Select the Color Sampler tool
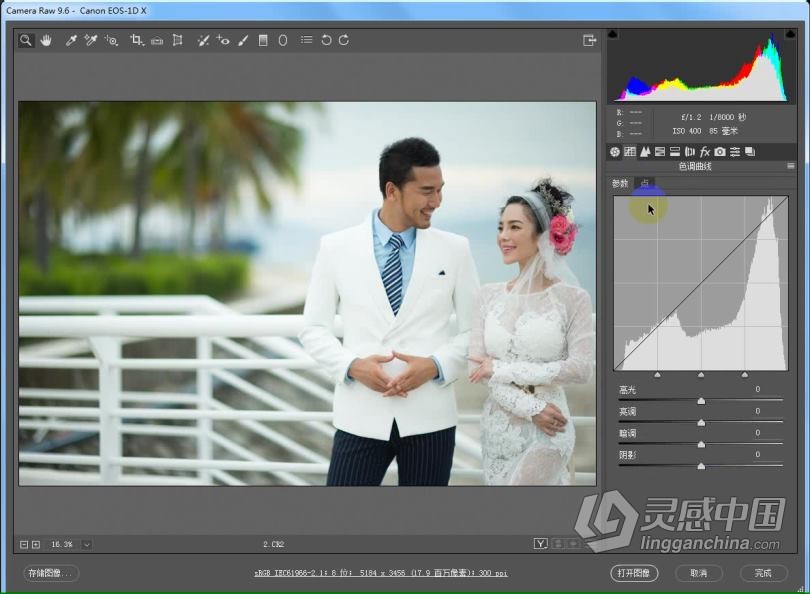The image size is (810, 594). (x=91, y=40)
